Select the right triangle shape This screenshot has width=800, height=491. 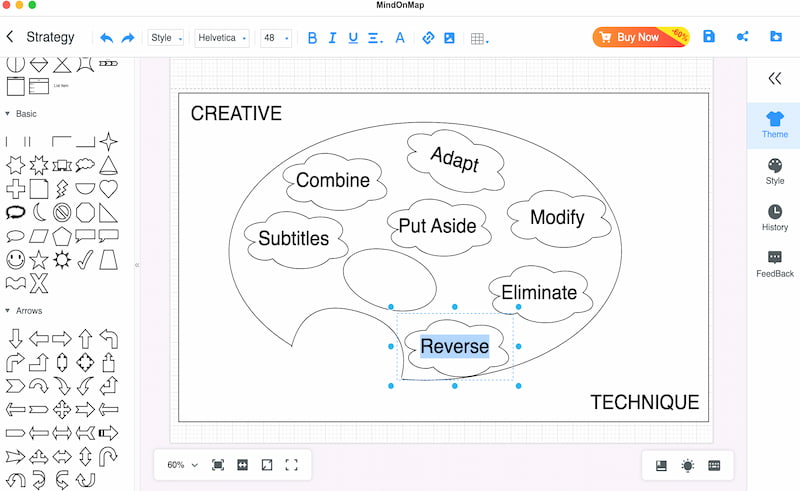click(x=108, y=212)
